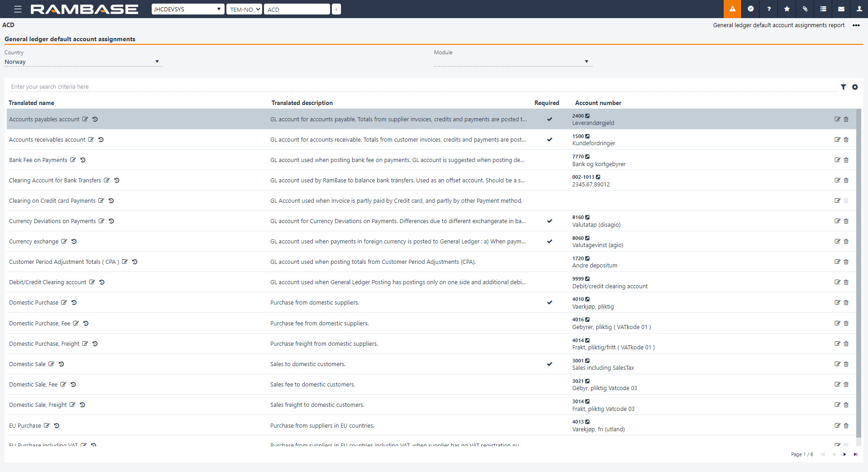
Task: Open the help question mark icon
Action: (768, 9)
